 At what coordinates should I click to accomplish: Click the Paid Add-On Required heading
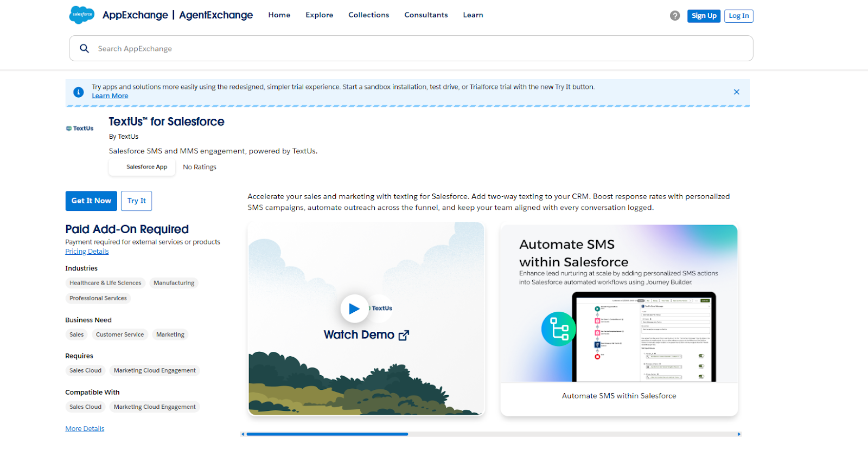tap(127, 229)
